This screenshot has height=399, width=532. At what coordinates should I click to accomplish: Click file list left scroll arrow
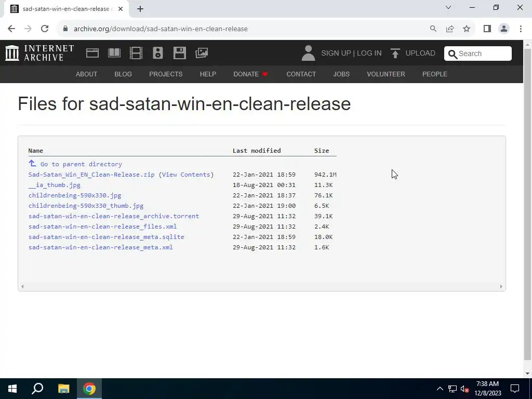(x=22, y=287)
